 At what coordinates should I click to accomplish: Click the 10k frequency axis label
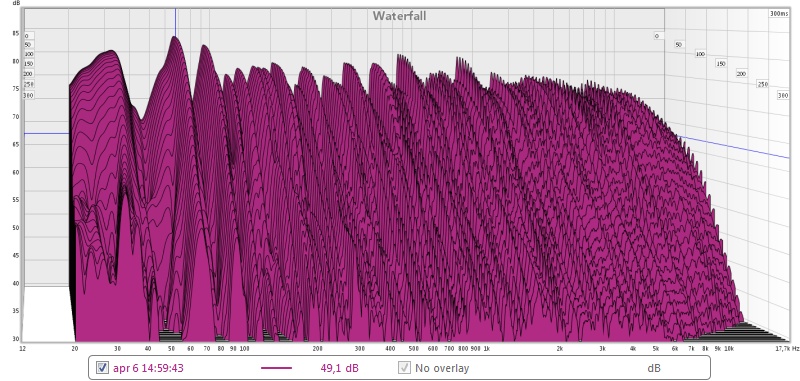[729, 348]
